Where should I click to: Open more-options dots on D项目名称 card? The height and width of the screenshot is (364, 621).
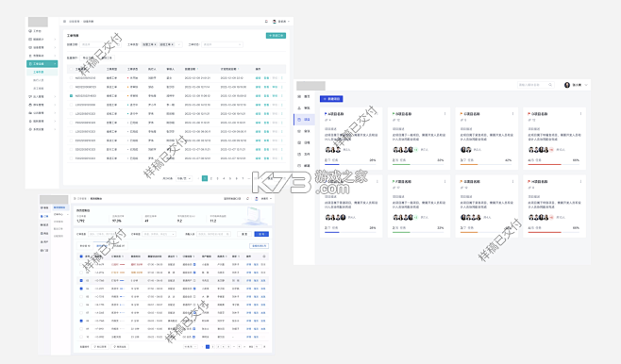tap(581, 114)
